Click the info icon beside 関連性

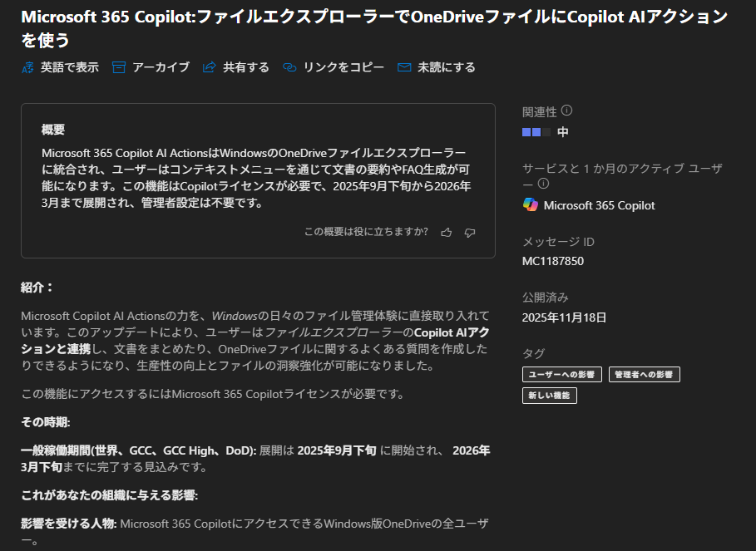click(x=567, y=111)
